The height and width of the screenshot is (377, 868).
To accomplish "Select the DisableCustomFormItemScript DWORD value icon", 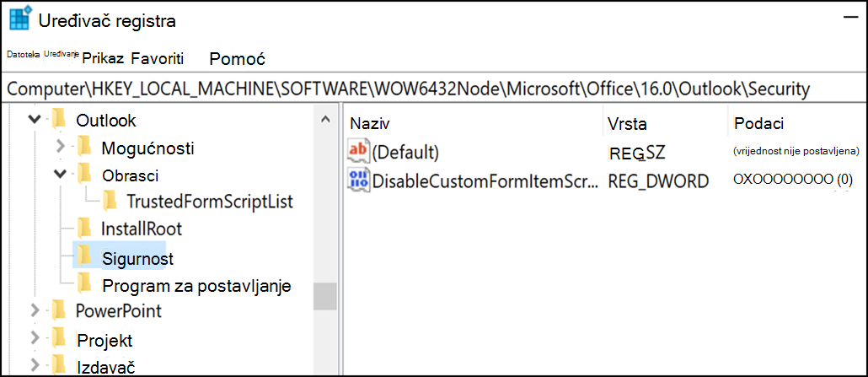I will 358,180.
